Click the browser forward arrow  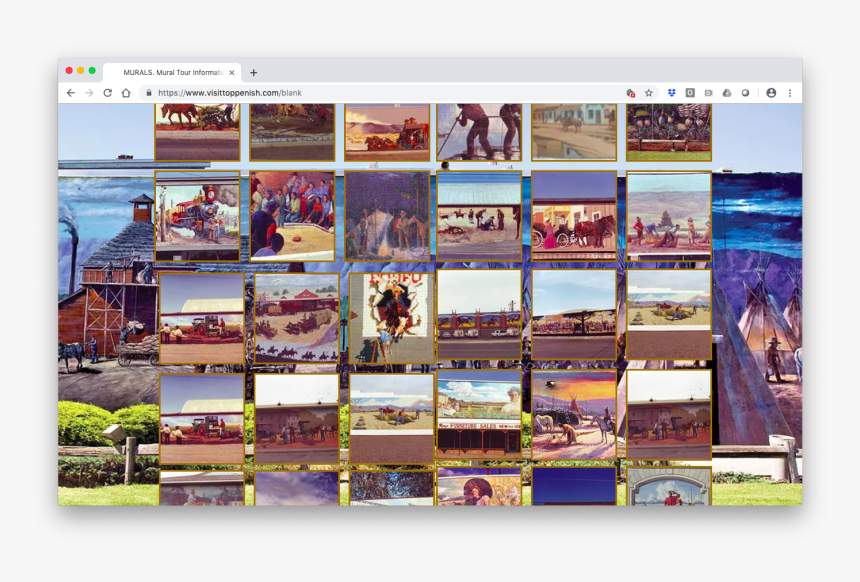coord(89,93)
